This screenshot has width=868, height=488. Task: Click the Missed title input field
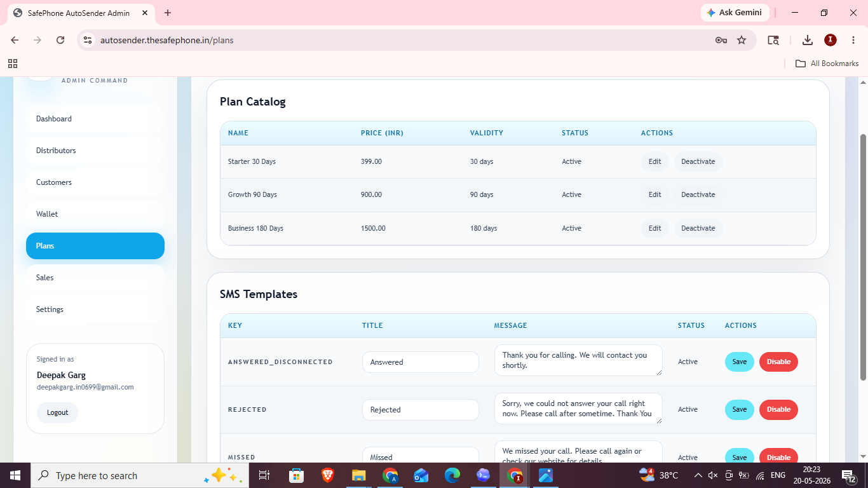(421, 455)
